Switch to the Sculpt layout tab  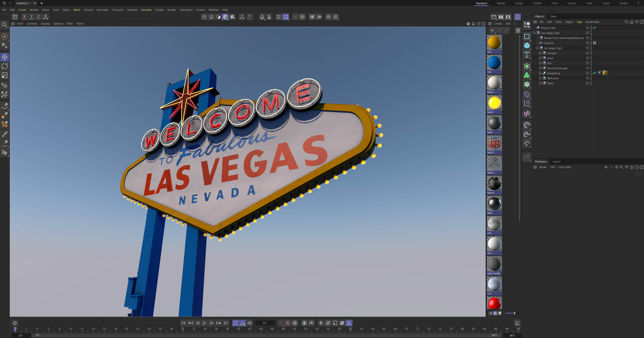519,3
